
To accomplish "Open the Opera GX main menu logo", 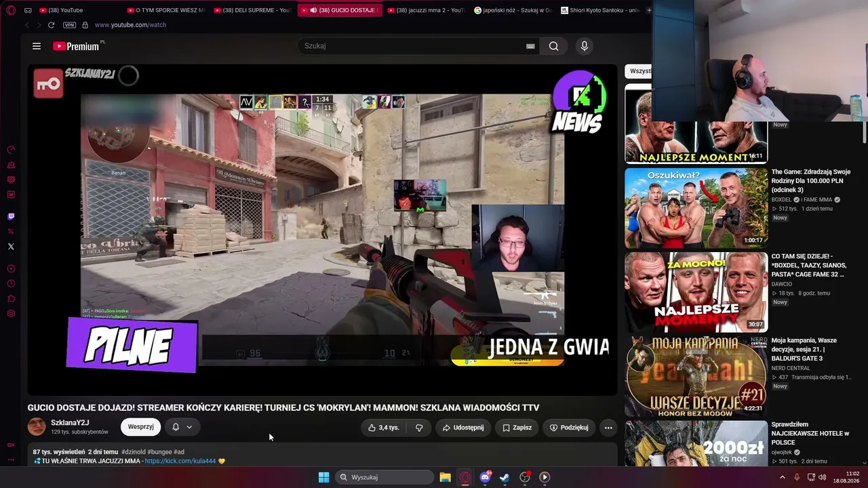I will 11,10.
